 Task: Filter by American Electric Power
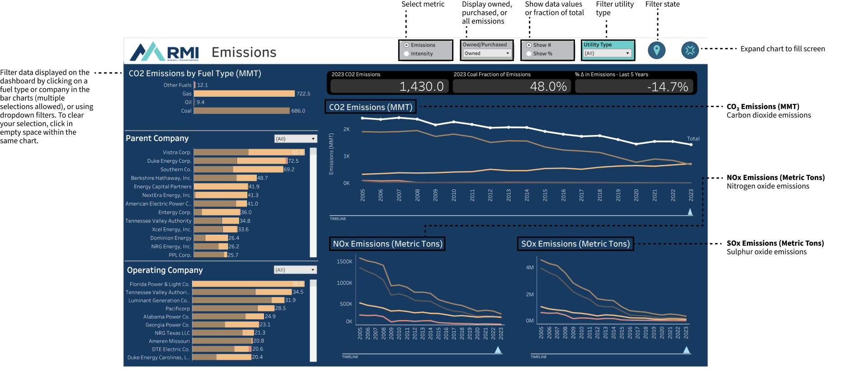(x=220, y=204)
